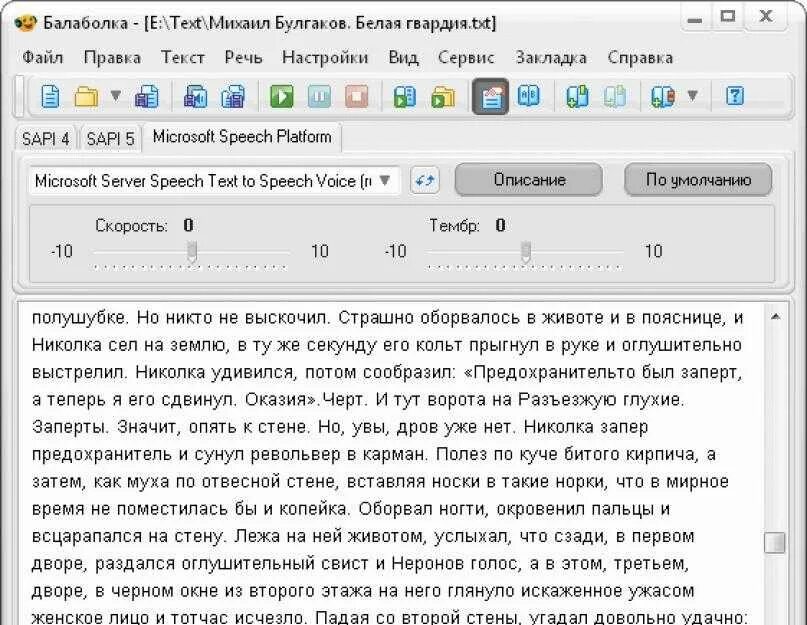
Task: Toggle the highlighted voice settings panel icon
Action: (490, 96)
